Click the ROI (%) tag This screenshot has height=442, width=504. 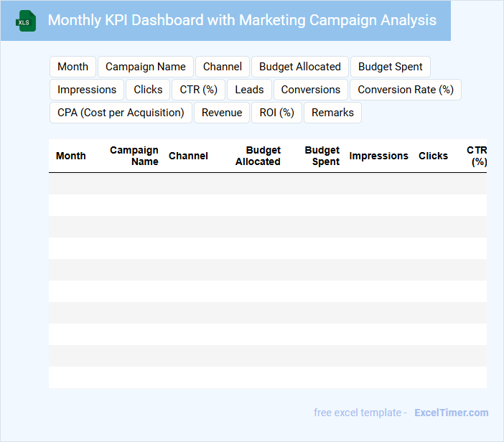tap(277, 113)
